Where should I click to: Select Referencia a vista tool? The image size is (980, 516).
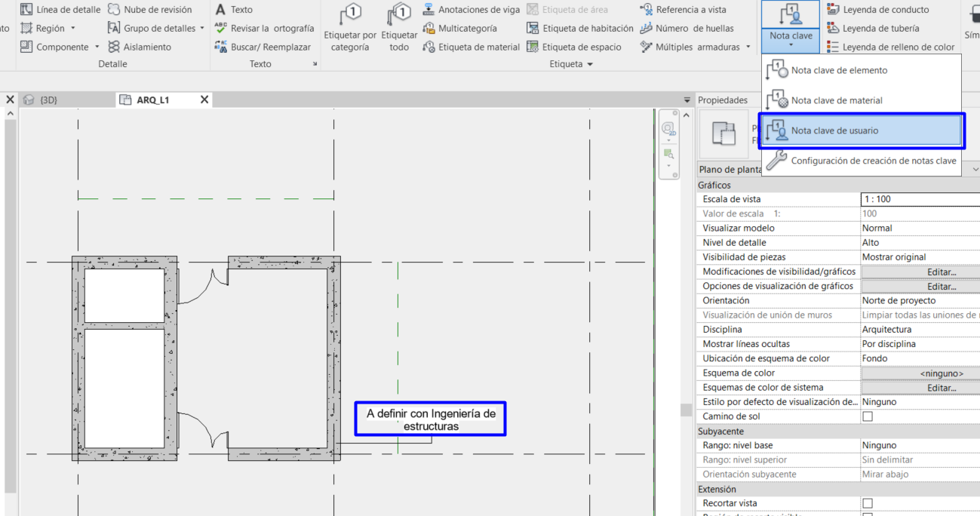684,10
